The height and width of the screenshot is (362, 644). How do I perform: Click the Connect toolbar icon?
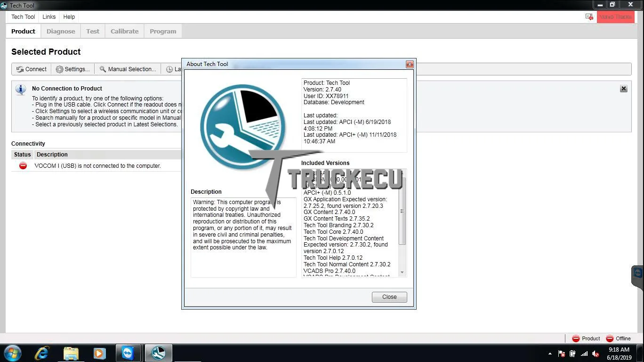pyautogui.click(x=20, y=69)
